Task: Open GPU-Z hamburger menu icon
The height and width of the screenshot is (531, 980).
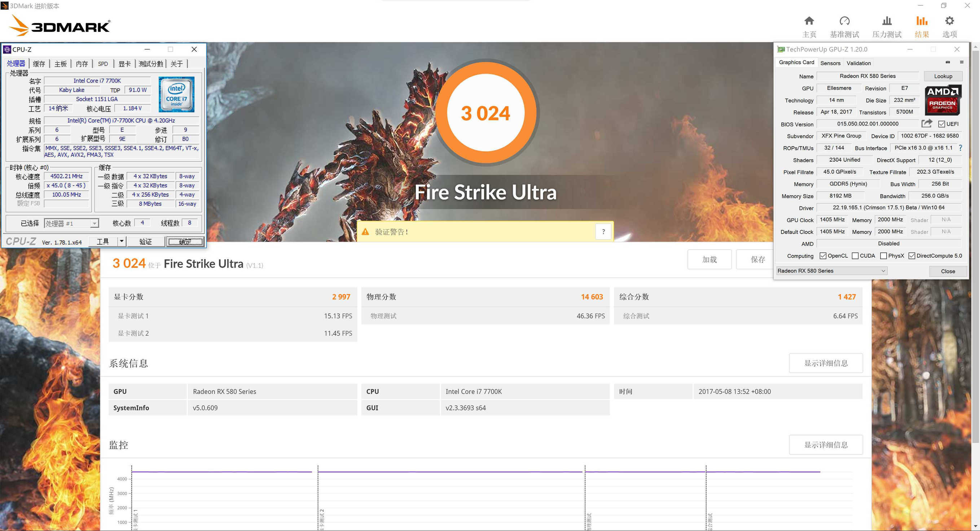Action: click(x=961, y=62)
